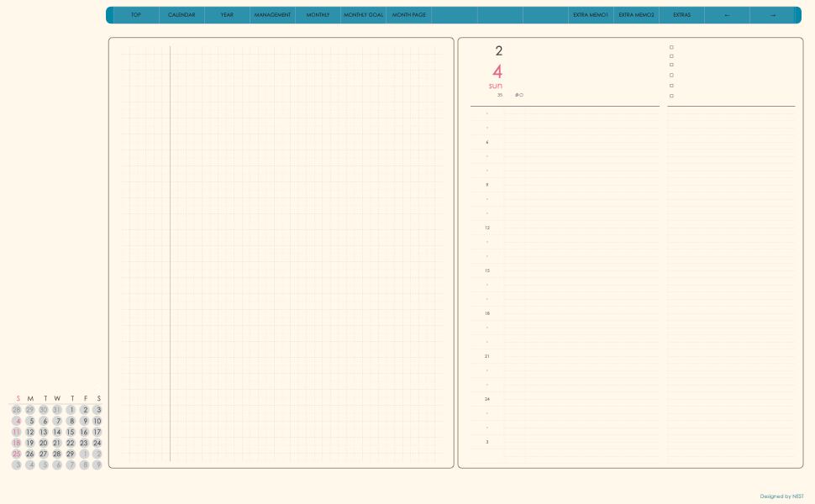This screenshot has width=815, height=504.
Task: Choose day 21 in the mini calendar
Action: pyautogui.click(x=57, y=443)
